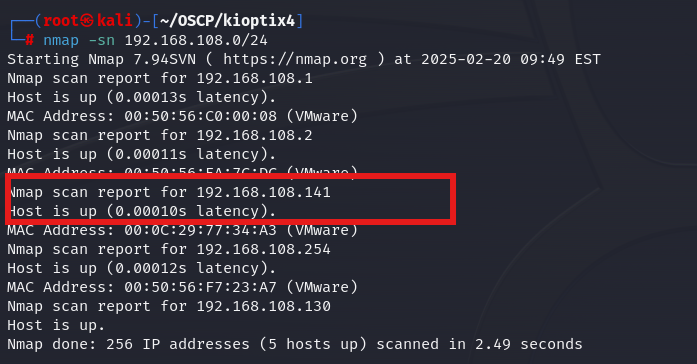The height and width of the screenshot is (364, 697).
Task: Click the Kali skull icon in prompt
Action: tap(88, 20)
